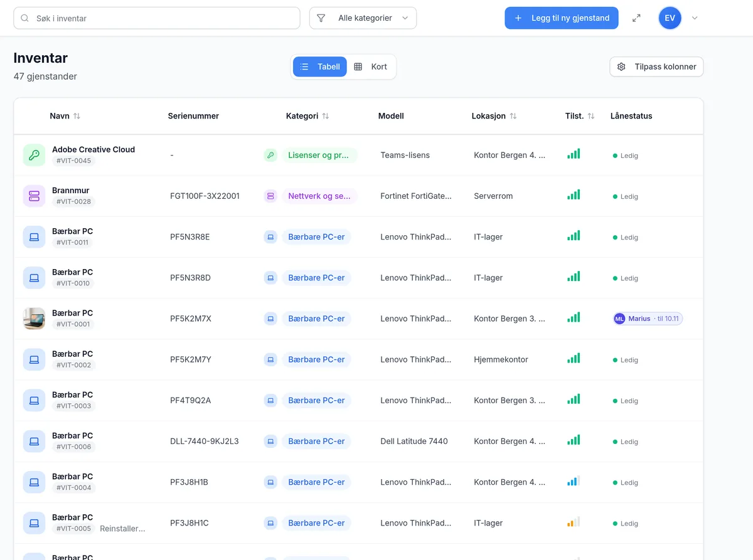
Task: Click the EV user avatar
Action: point(670,18)
